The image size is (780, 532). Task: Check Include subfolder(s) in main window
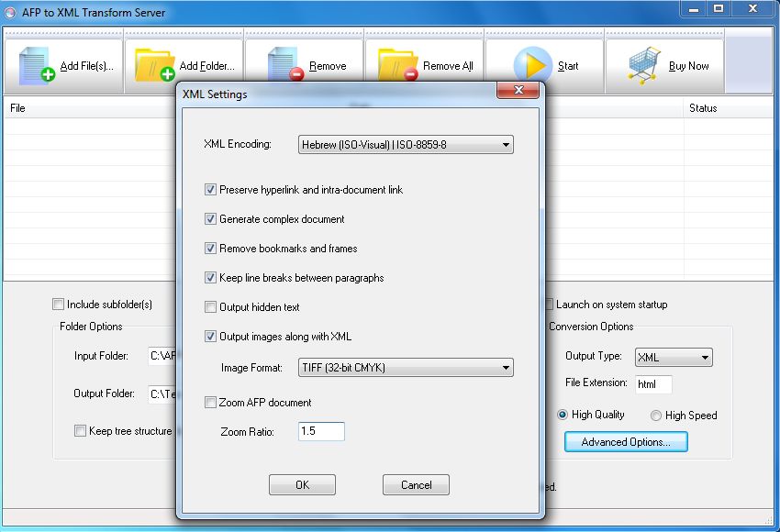pos(58,304)
